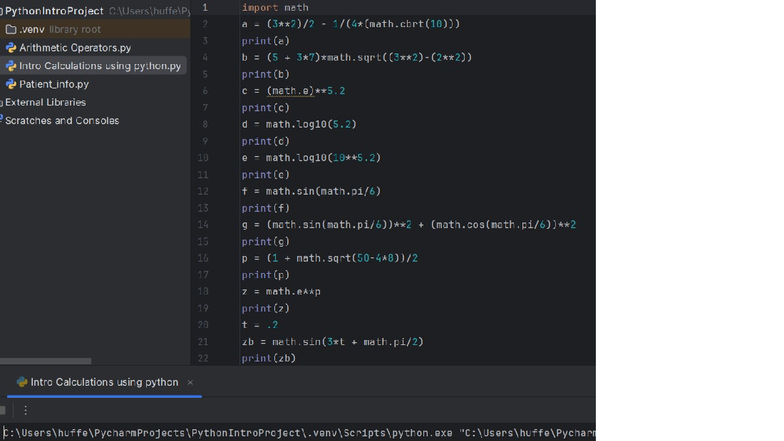Image resolution: width=784 pixels, height=441 pixels.
Task: Click the .venv folder icon
Action: point(11,30)
